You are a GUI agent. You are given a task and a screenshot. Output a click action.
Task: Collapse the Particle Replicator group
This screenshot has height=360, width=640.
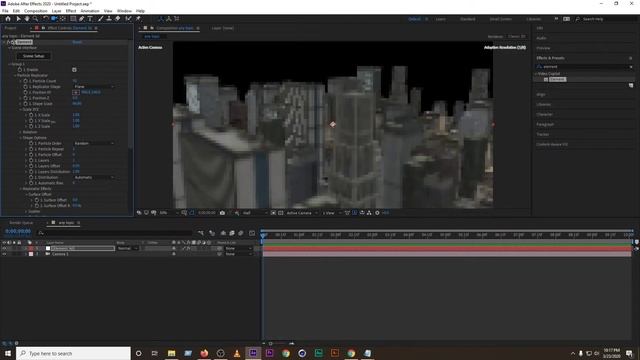click(15, 76)
